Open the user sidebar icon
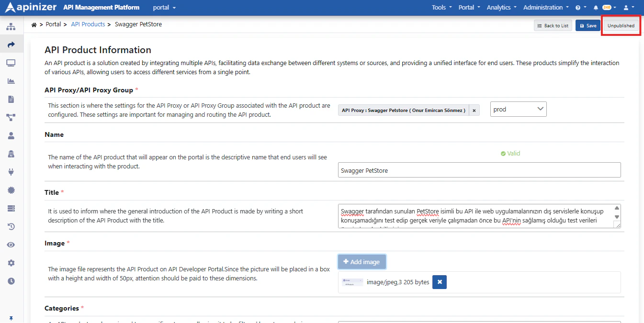Image resolution: width=644 pixels, height=323 pixels. pos(11,135)
